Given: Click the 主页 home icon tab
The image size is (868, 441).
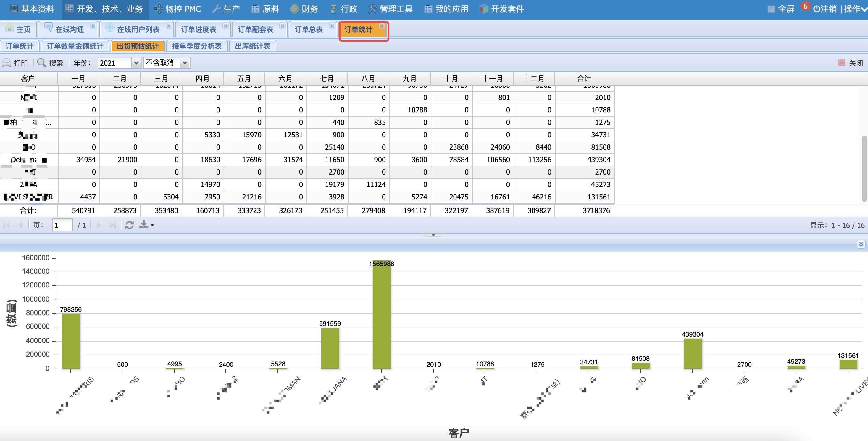Looking at the screenshot, I should pos(18,29).
